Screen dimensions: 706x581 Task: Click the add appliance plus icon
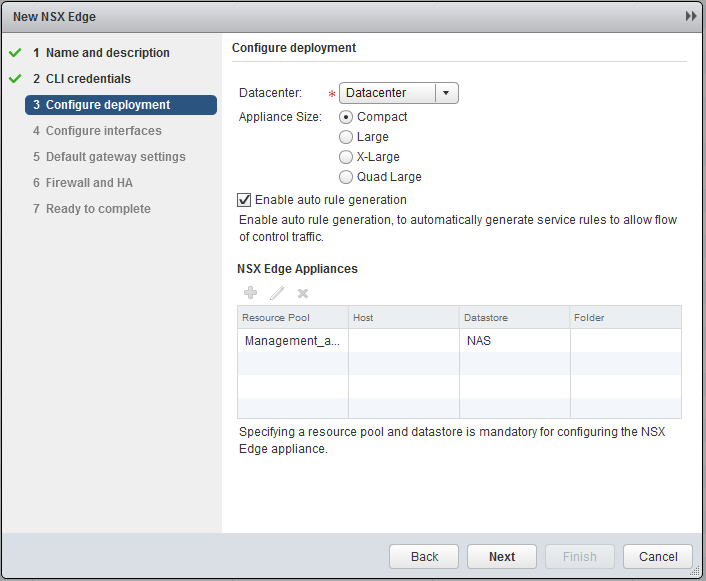(x=250, y=293)
